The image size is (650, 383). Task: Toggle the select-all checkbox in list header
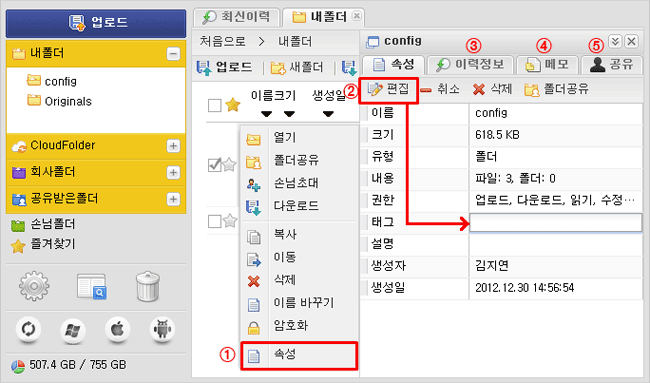(x=214, y=105)
